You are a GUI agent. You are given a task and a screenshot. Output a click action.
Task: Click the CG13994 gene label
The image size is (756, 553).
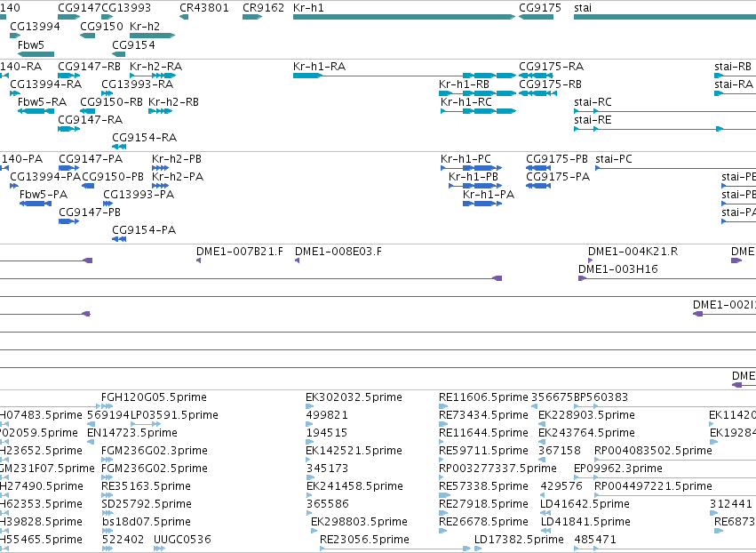coord(35,26)
